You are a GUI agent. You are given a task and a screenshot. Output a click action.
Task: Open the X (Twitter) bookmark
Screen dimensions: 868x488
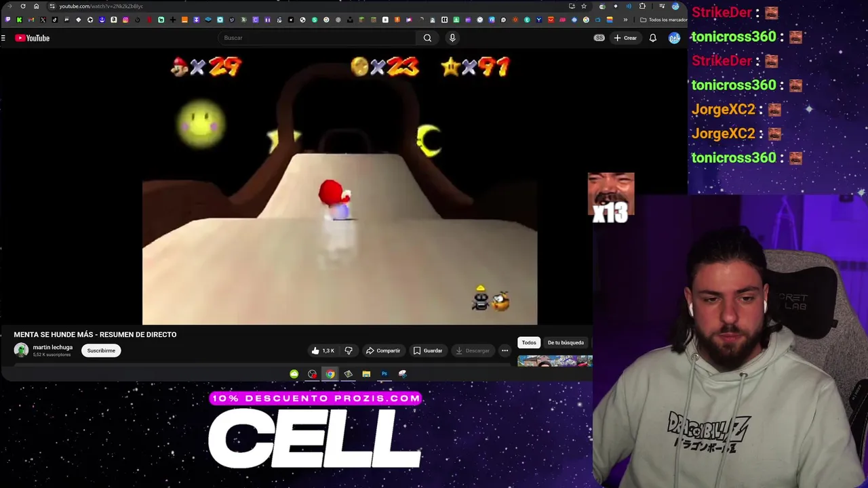click(x=43, y=20)
